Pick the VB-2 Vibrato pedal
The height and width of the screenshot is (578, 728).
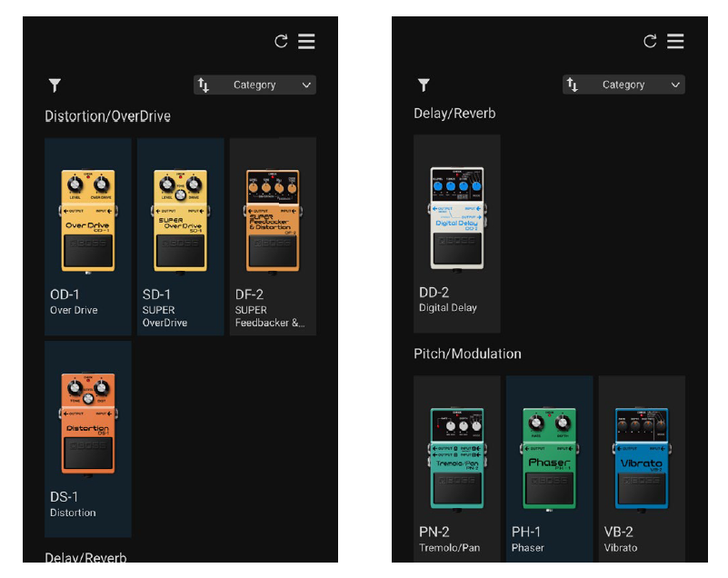pyautogui.click(x=642, y=469)
